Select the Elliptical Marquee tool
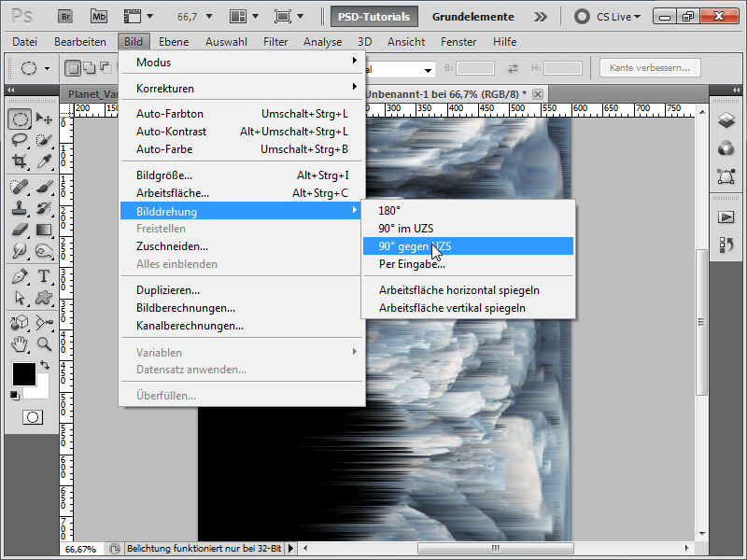This screenshot has height=560, width=747. 20,119
